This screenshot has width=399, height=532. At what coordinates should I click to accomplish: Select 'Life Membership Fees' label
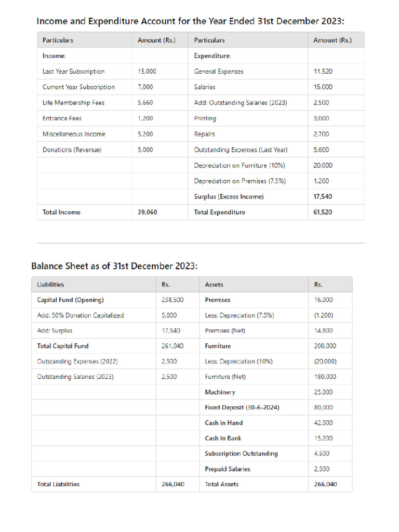(74, 102)
